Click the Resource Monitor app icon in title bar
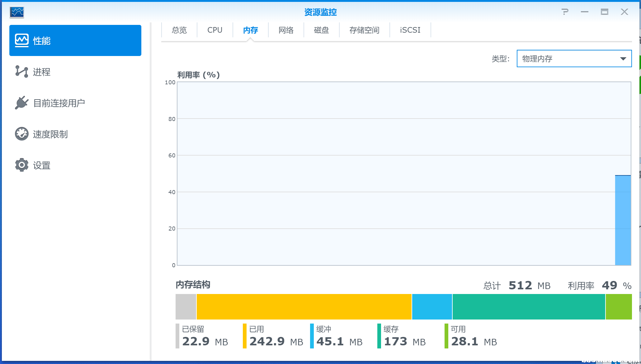 click(x=17, y=12)
